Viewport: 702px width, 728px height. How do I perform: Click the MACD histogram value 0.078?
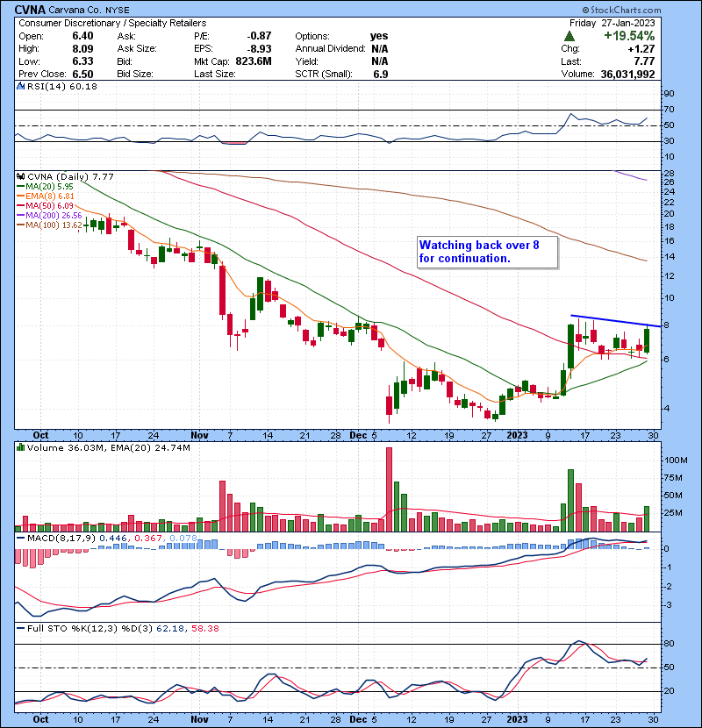[183, 539]
